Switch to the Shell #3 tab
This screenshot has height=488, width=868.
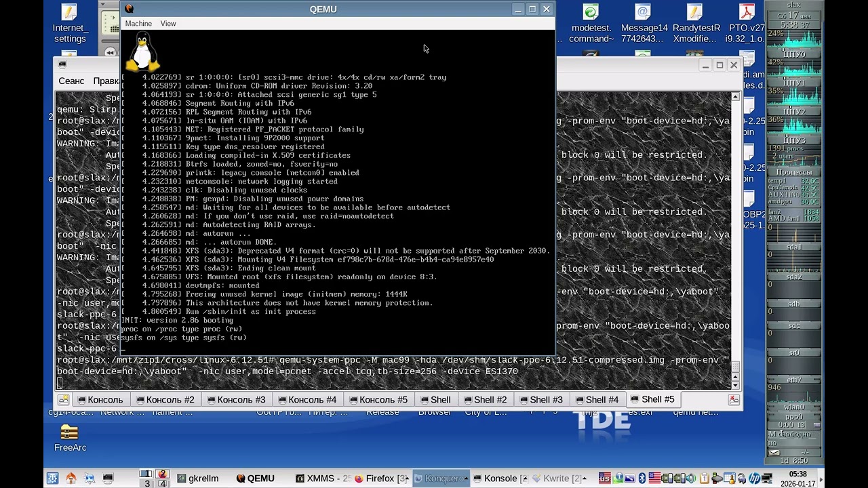(x=540, y=400)
